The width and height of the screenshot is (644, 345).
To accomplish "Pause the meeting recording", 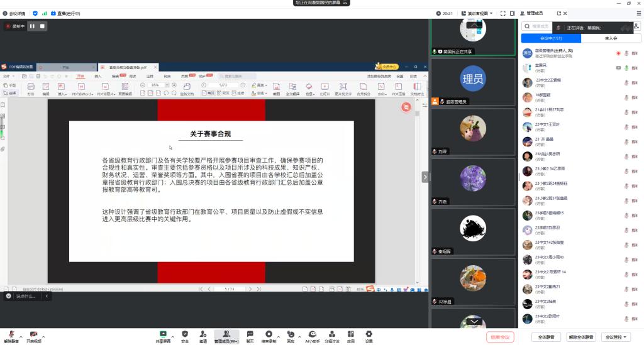I will [32, 26].
